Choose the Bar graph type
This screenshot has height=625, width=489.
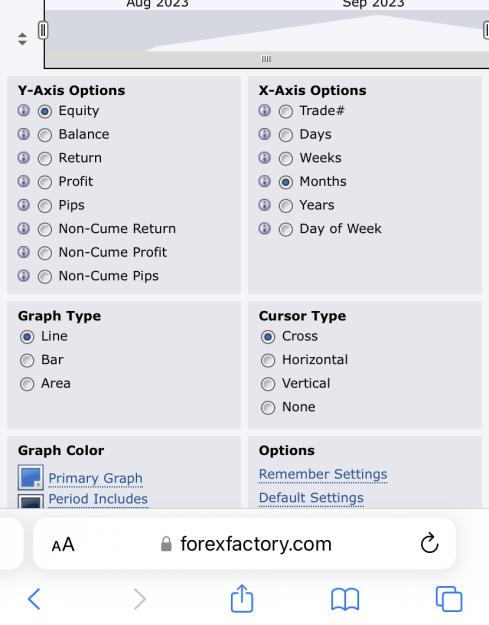click(x=27, y=361)
